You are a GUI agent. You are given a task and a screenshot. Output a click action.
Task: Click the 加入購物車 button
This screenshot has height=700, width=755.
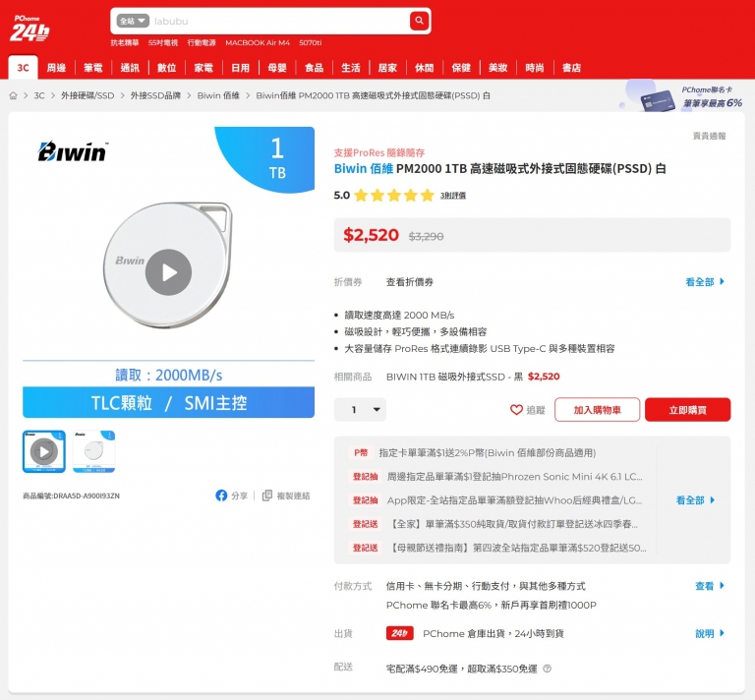tap(597, 410)
